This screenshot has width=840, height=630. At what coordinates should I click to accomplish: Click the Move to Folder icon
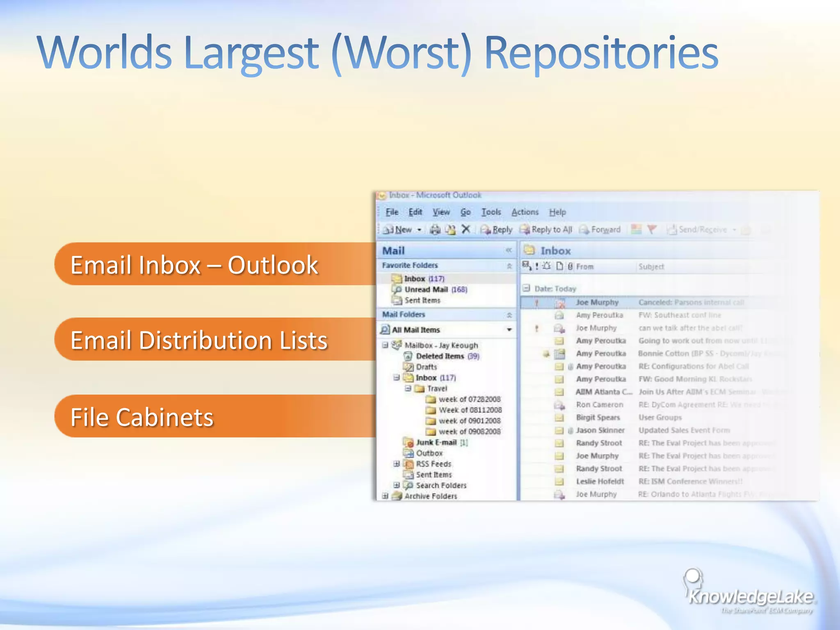pos(450,230)
